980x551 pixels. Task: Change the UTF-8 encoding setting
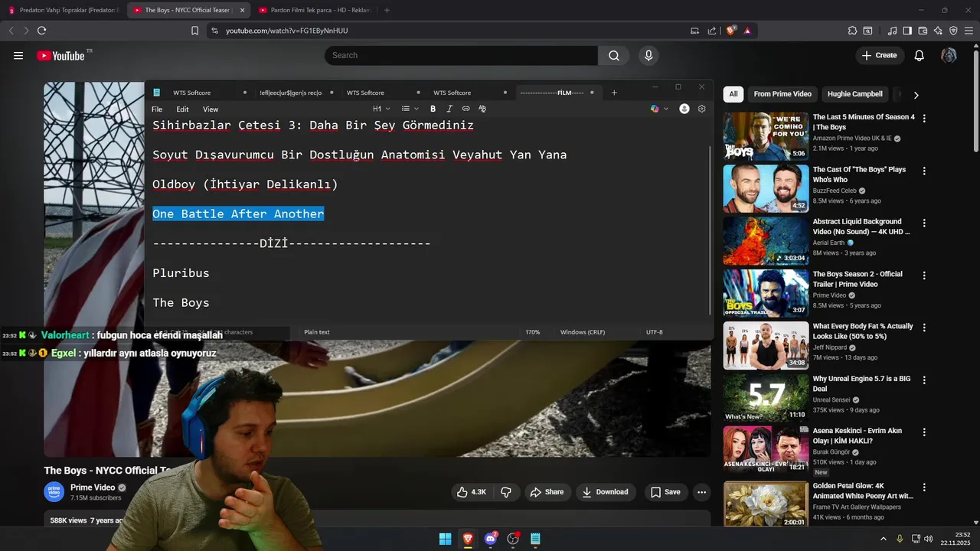click(655, 332)
